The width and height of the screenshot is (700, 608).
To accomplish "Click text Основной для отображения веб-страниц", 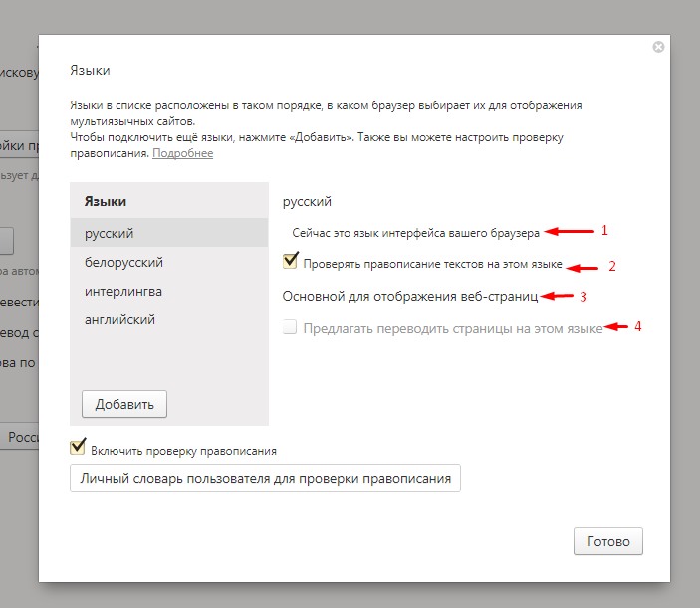I will point(410,297).
